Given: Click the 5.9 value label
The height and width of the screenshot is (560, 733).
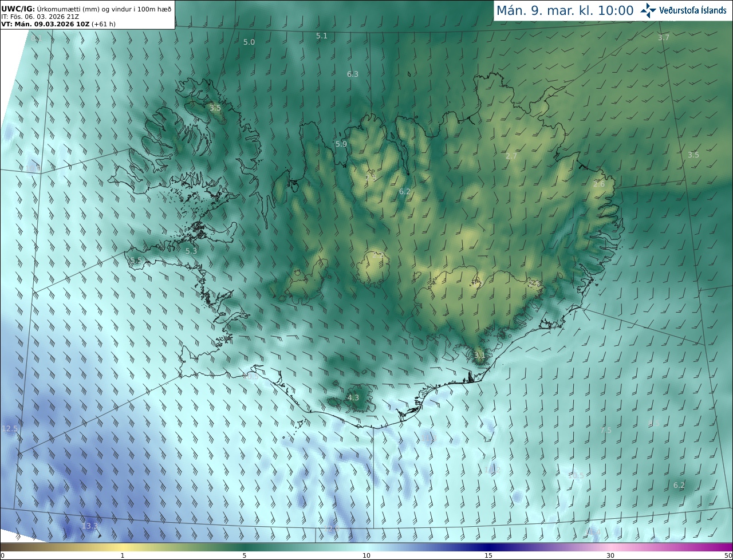Looking at the screenshot, I should (x=341, y=144).
